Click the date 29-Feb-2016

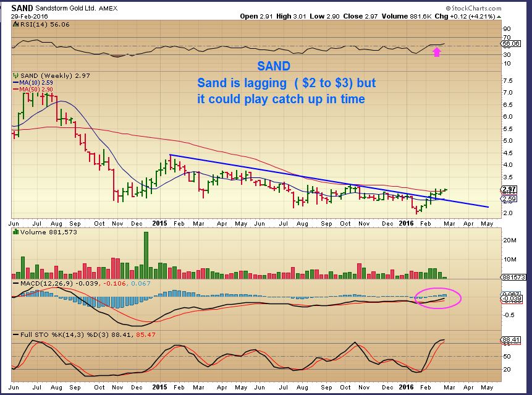30,16
